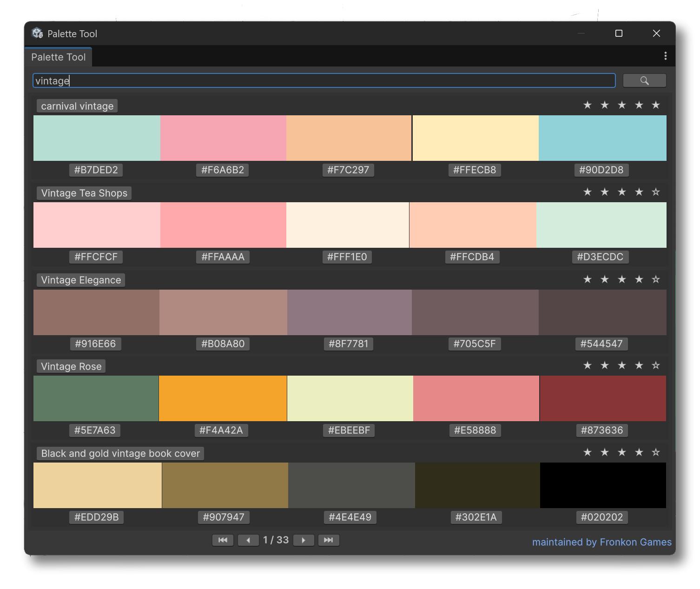Image resolution: width=700 pixels, height=589 pixels.
Task: Open the three-dot panel options menu
Action: [666, 56]
